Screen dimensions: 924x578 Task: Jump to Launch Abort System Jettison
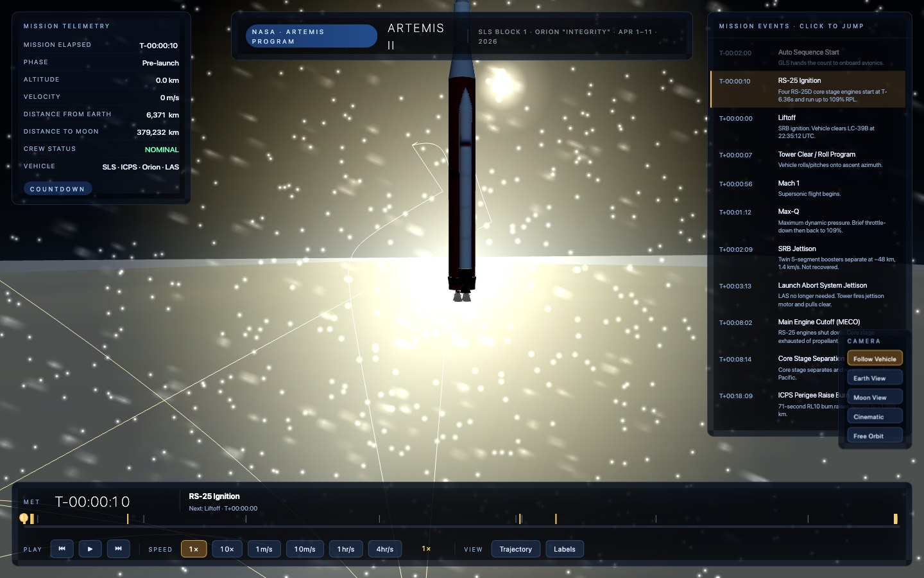click(x=808, y=294)
